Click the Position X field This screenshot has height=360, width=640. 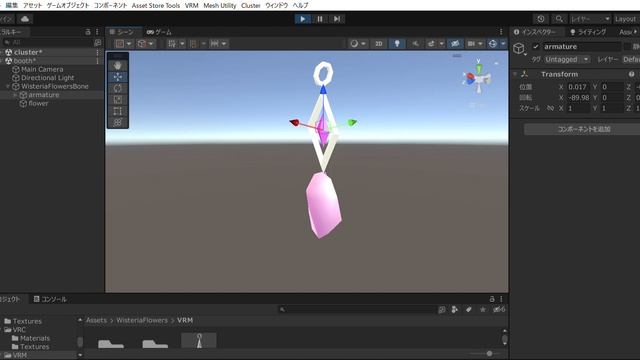tap(578, 87)
